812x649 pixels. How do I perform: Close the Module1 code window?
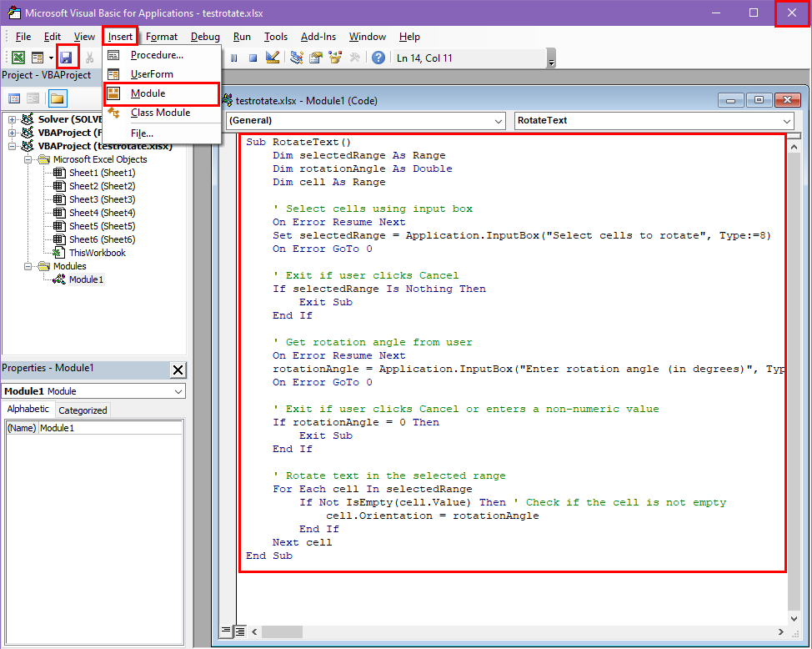[788, 100]
